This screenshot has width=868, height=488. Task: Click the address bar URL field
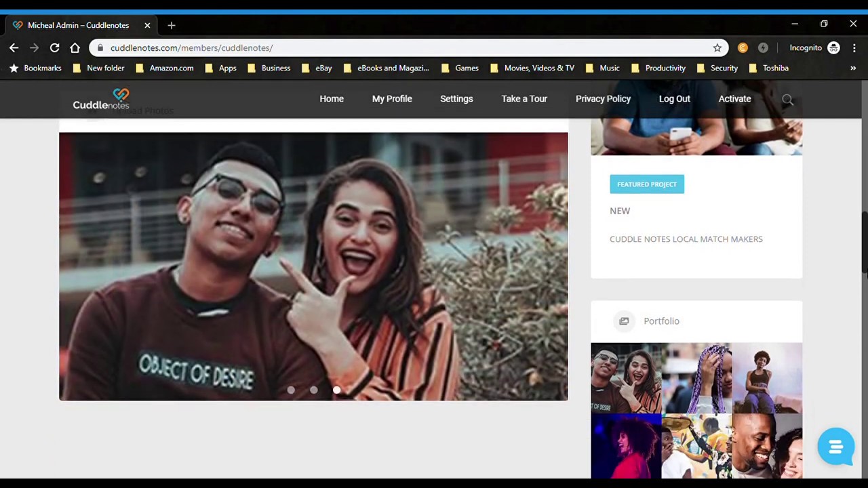point(407,47)
